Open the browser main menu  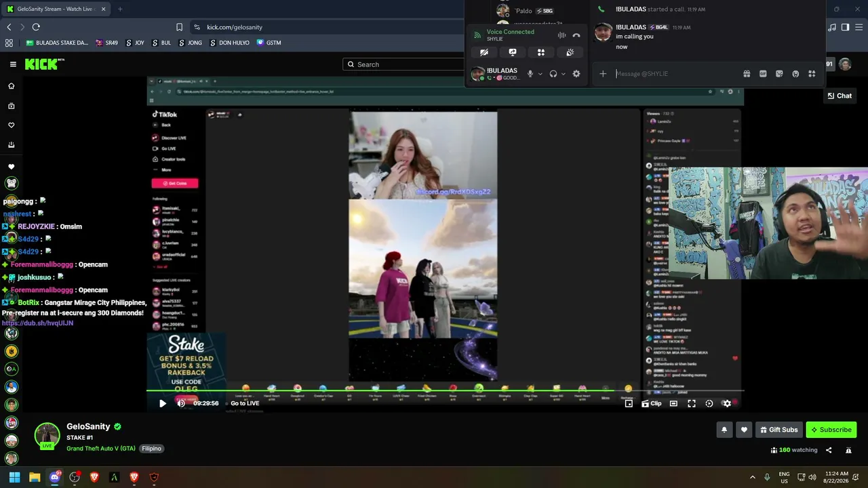tap(859, 27)
